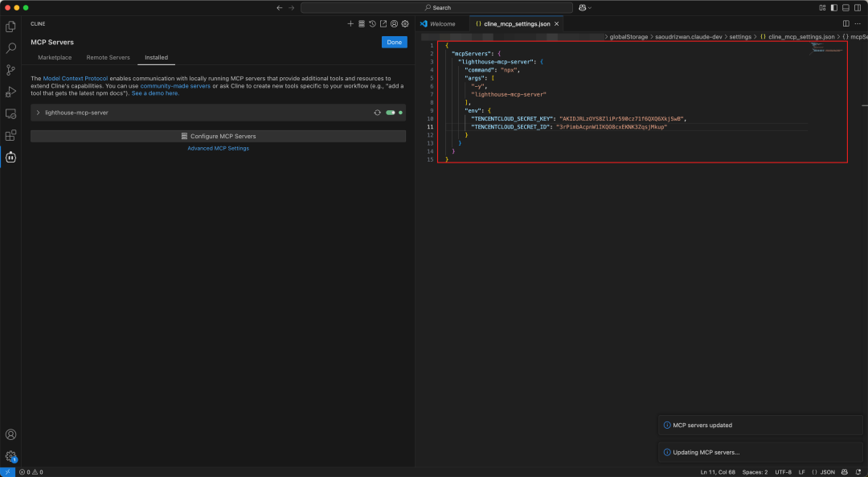Open Cline task history icon
The height and width of the screenshot is (477, 868).
[x=373, y=24]
